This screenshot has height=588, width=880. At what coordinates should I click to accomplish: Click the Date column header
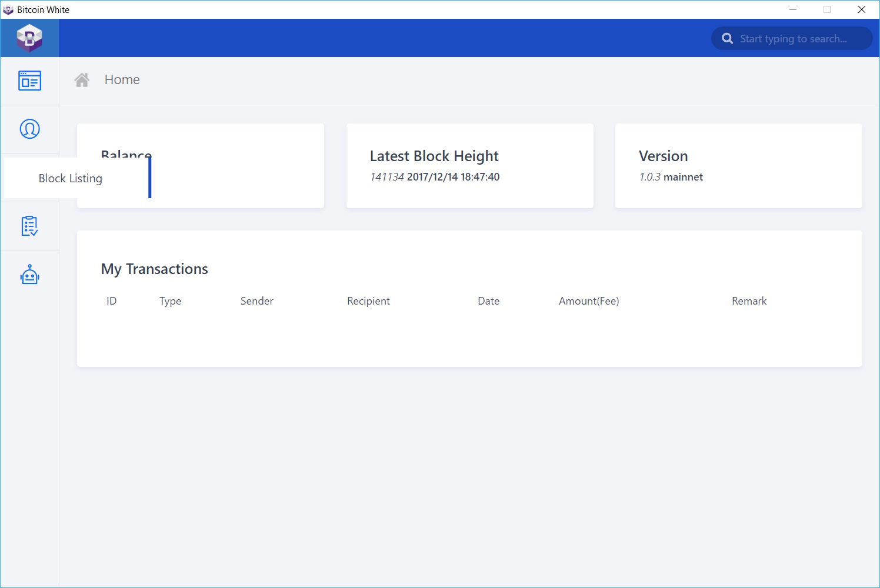pos(489,301)
